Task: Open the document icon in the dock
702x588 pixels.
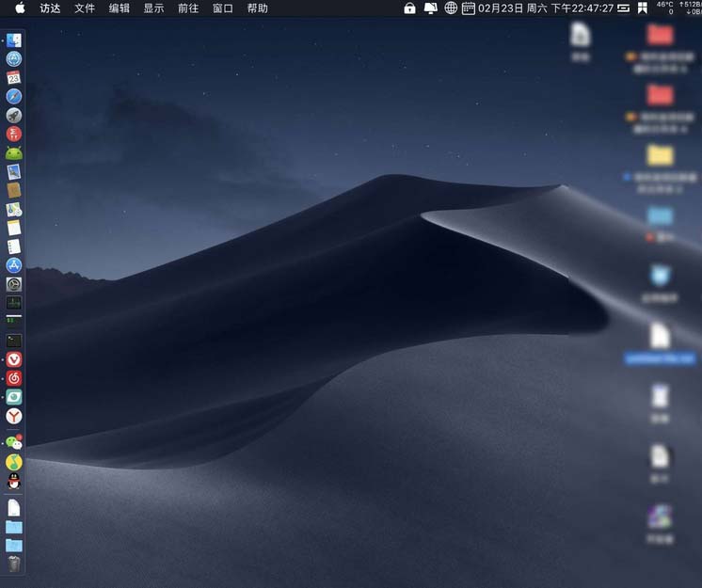Action: 14,507
